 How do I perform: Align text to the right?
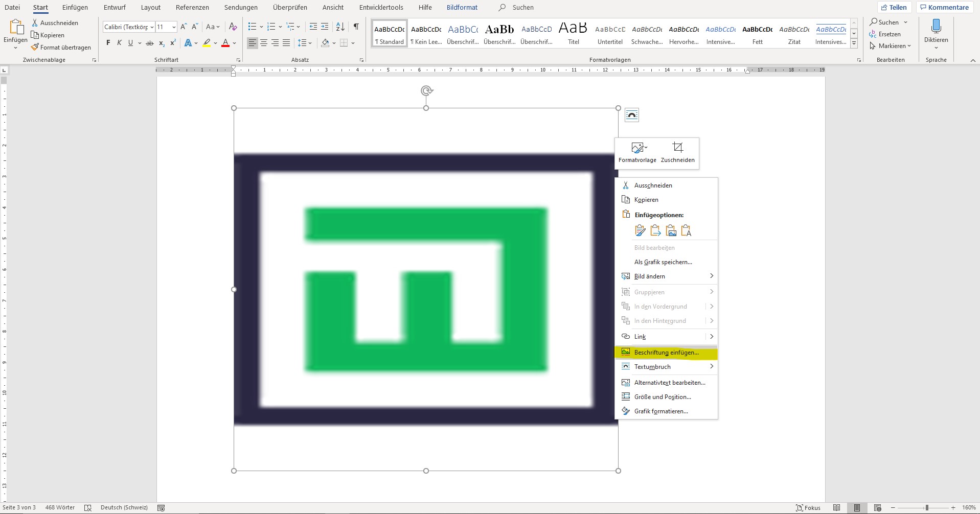pyautogui.click(x=275, y=43)
